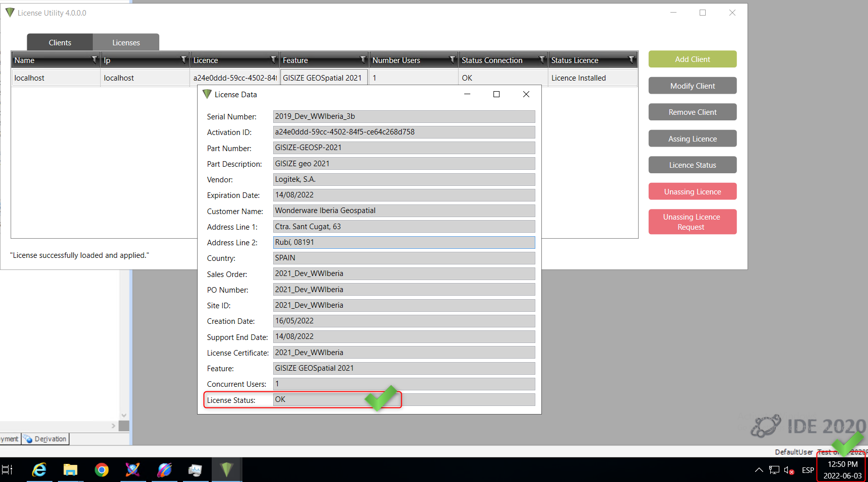Click the Vendor field

pos(404,179)
